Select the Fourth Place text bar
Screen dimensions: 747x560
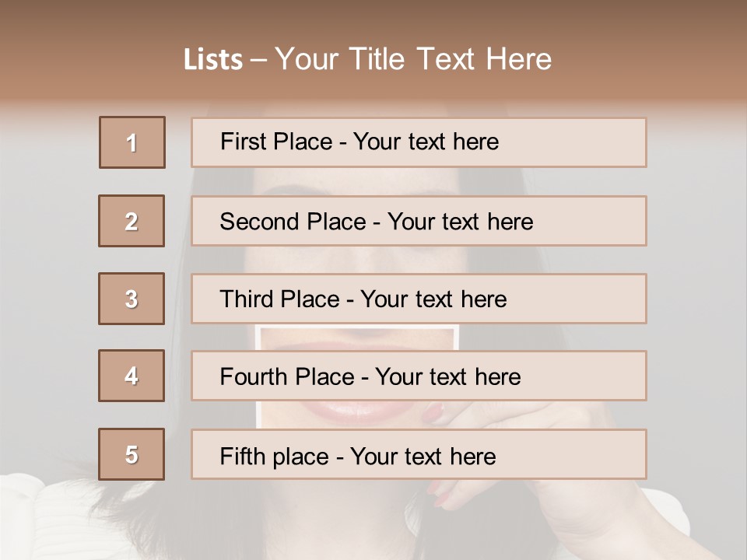click(419, 376)
